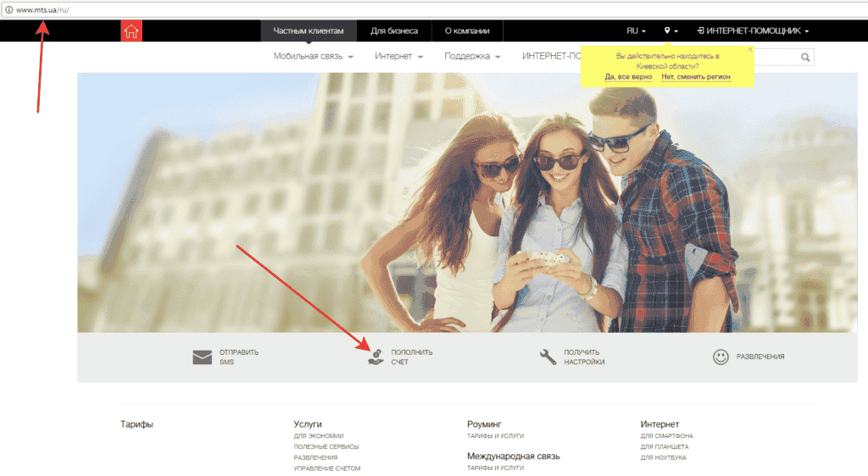Click the search magnifier icon
The height and width of the screenshot is (476, 868).
(x=804, y=58)
